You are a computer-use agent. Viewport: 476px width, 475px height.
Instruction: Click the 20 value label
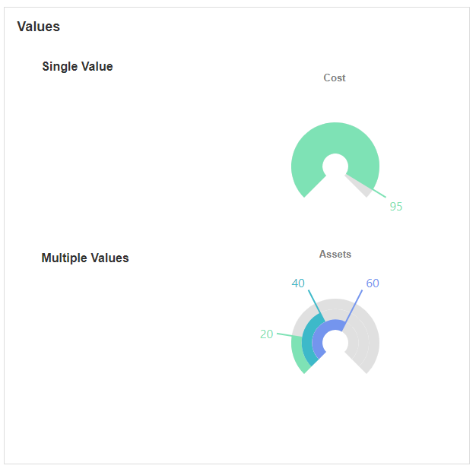[266, 334]
